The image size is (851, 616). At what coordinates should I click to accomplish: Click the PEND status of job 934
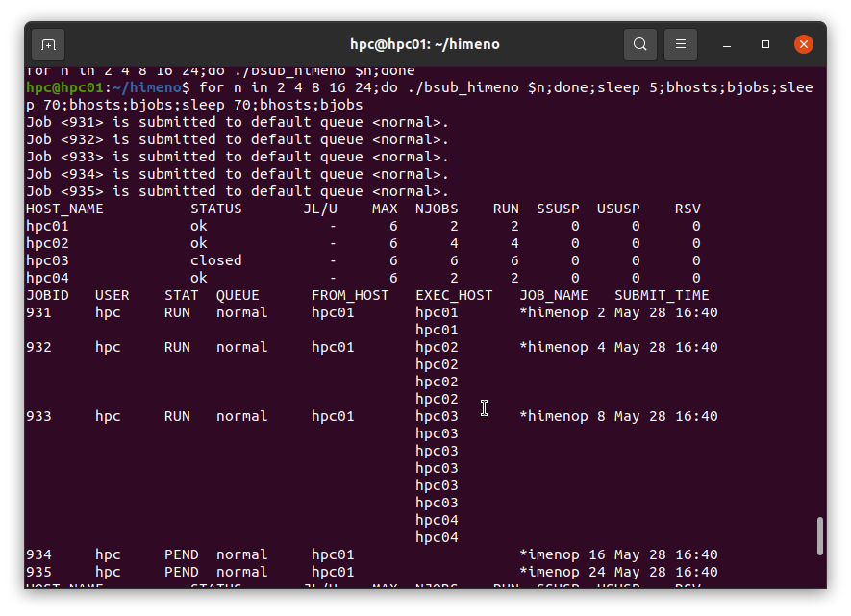[182, 554]
